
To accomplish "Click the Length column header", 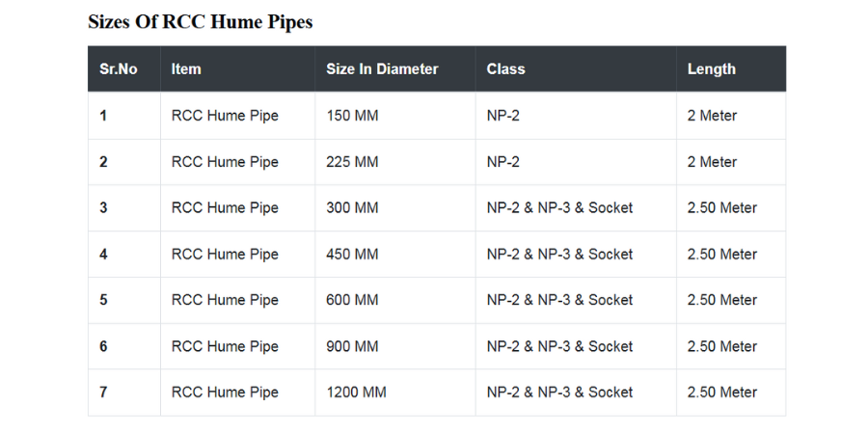I will click(x=731, y=69).
